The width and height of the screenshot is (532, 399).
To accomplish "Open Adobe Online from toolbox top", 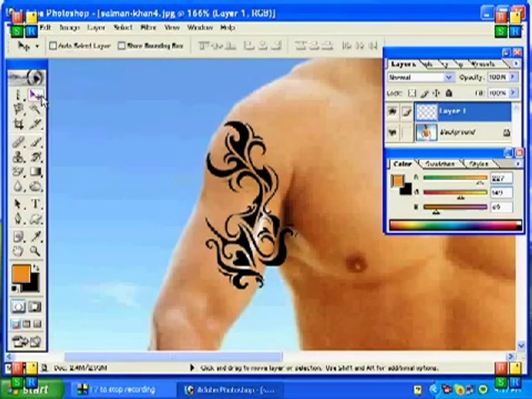I will point(27,78).
